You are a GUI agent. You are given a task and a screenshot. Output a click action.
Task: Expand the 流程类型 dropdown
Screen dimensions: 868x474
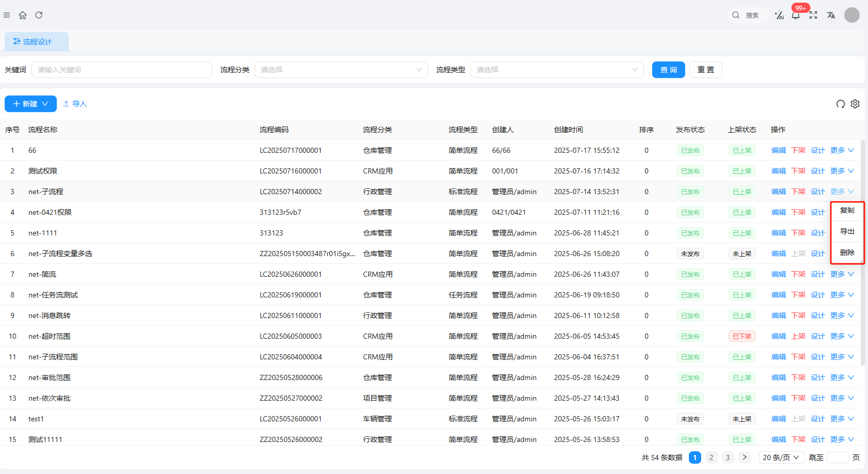click(557, 70)
